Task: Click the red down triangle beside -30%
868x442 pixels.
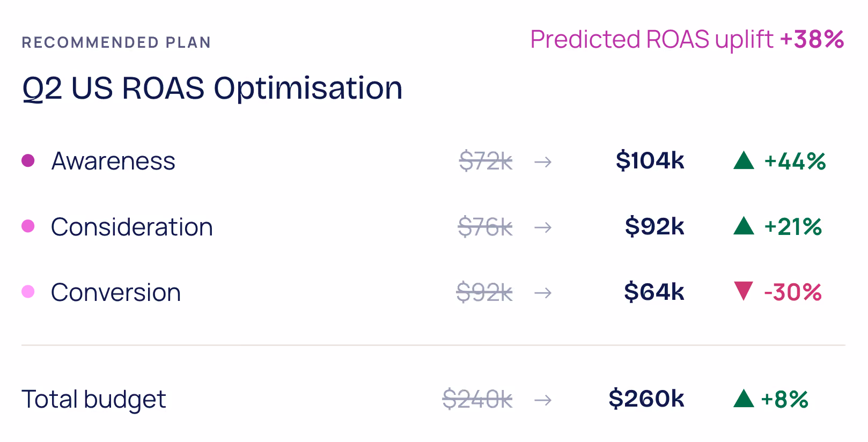Action: [x=744, y=291]
